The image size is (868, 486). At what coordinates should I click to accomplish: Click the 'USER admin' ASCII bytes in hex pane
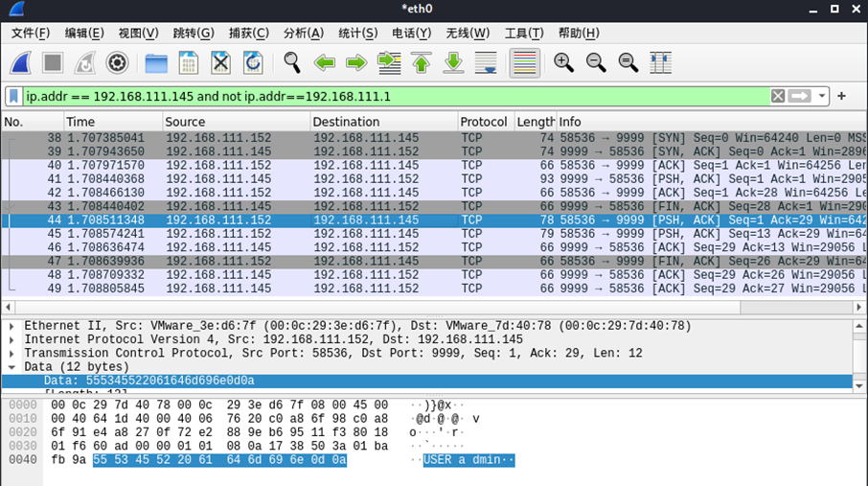click(x=468, y=460)
